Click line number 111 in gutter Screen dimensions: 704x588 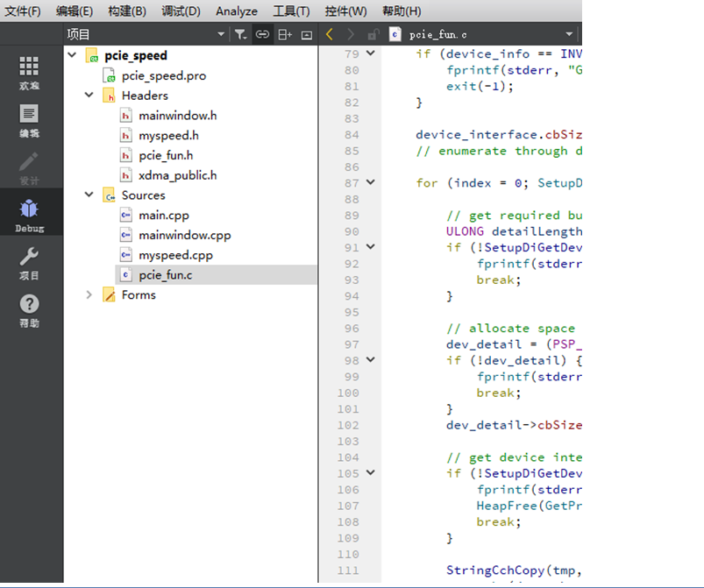pos(348,570)
